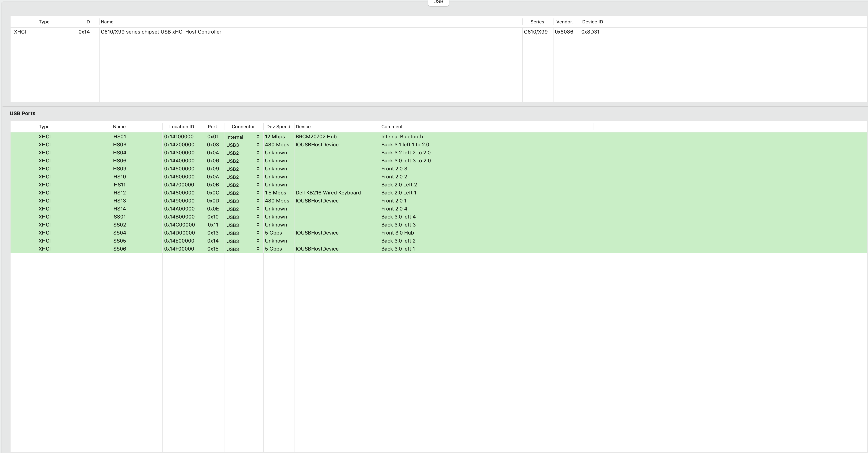Edit comment Back 3.1 left 1 to 2.0
This screenshot has height=453, width=868.
click(405, 145)
